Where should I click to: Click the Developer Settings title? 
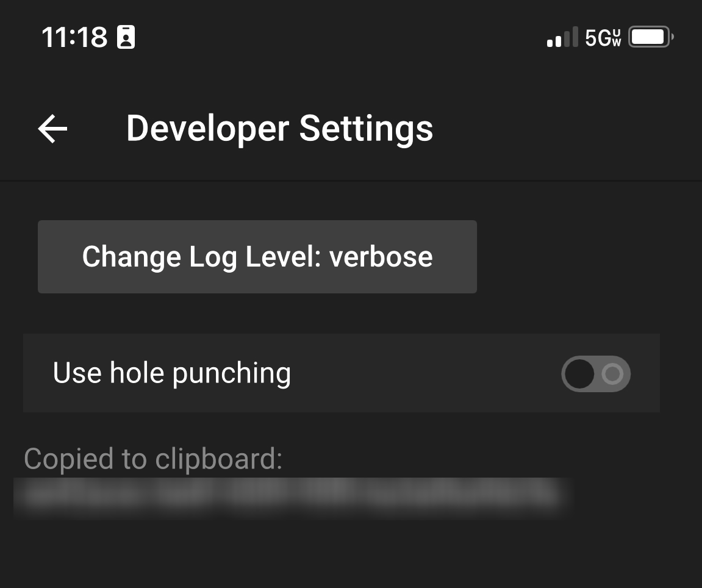[280, 129]
